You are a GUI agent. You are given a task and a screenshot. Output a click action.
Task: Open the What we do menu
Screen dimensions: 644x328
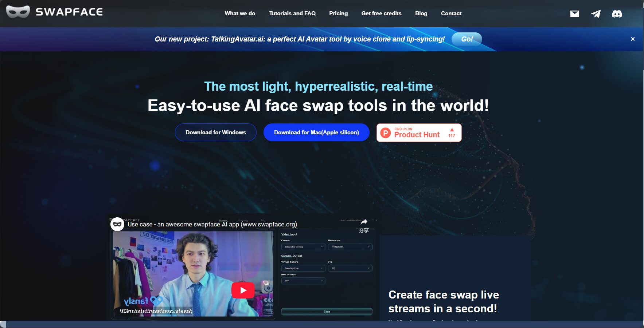[240, 13]
